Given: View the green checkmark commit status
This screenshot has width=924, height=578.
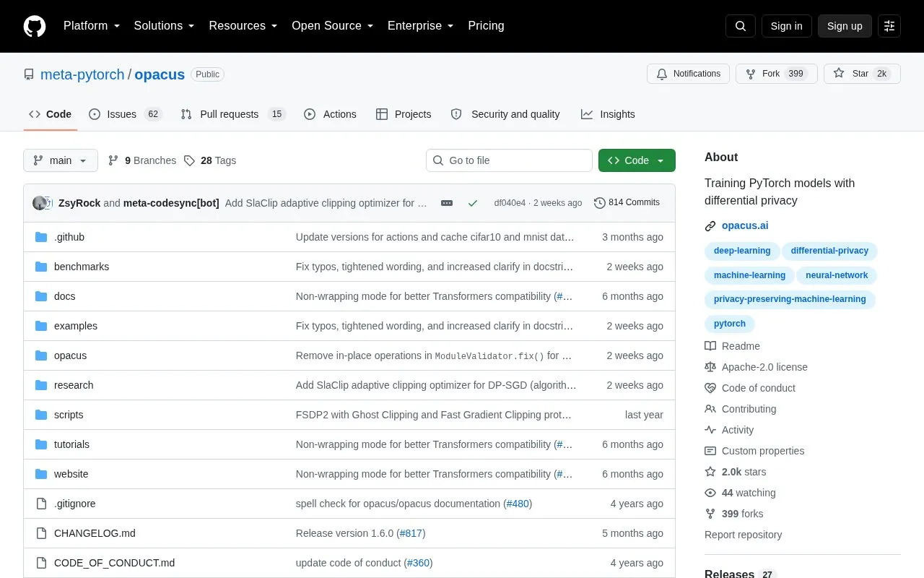Looking at the screenshot, I should tap(473, 203).
